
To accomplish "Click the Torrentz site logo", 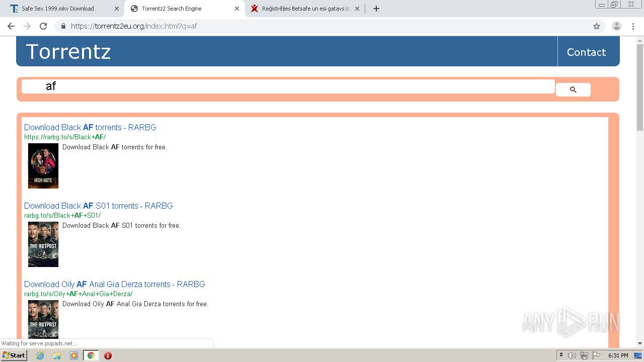I will point(68,52).
